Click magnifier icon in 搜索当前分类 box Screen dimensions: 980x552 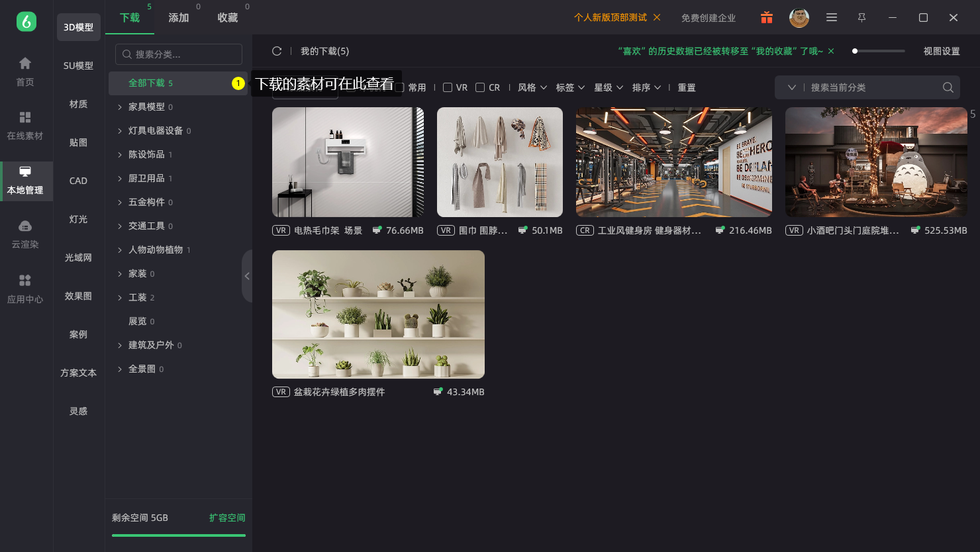click(948, 87)
